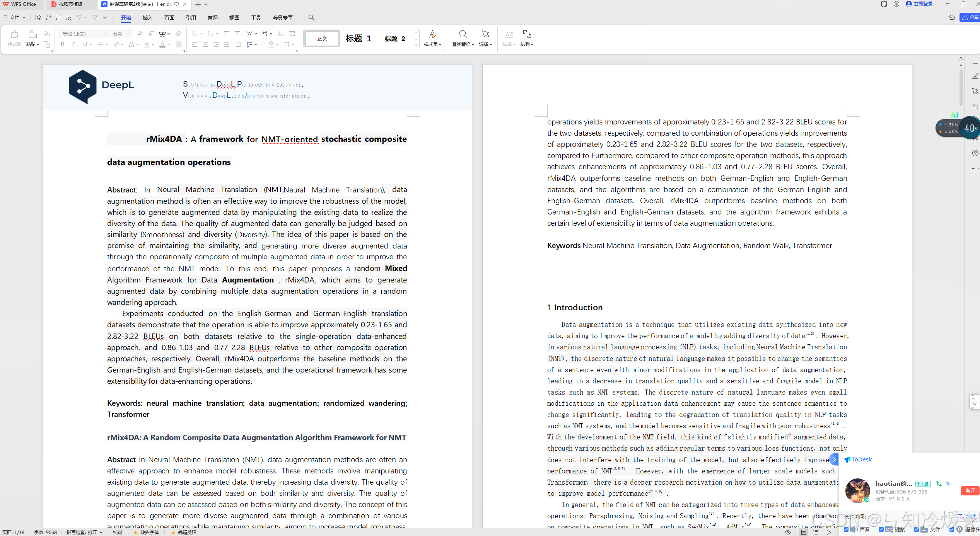Click the Print icon in quick toolbar
980x536 pixels.
(x=58, y=17)
